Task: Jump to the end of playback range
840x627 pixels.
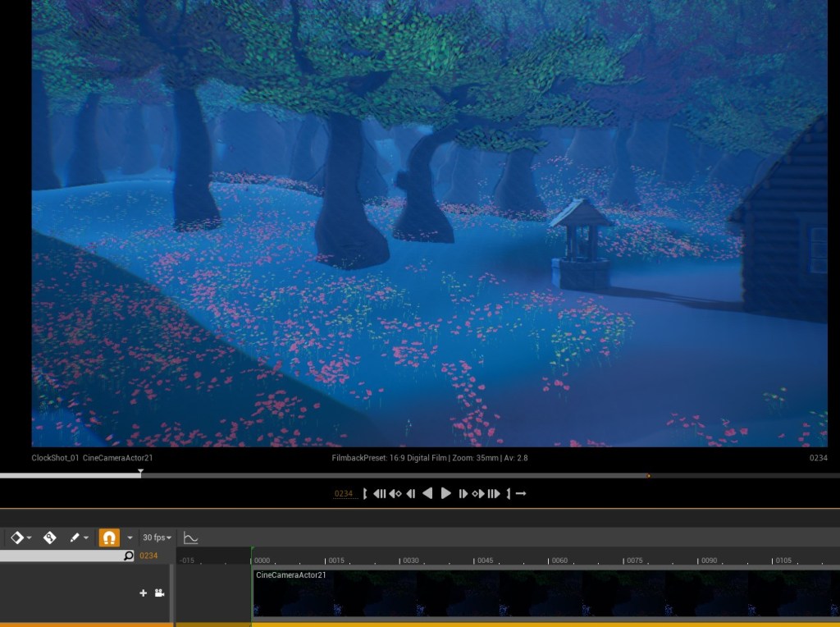Action: [x=494, y=493]
